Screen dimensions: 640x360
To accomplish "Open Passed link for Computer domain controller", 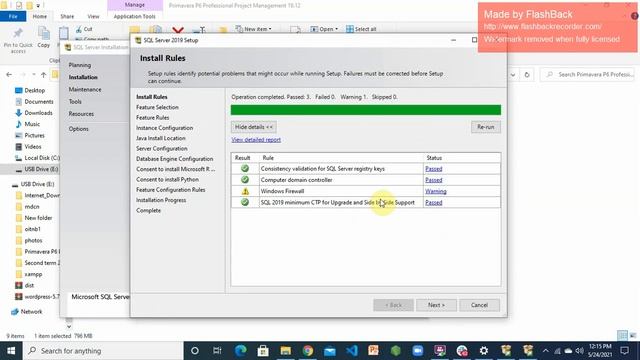I will pos(433,180).
